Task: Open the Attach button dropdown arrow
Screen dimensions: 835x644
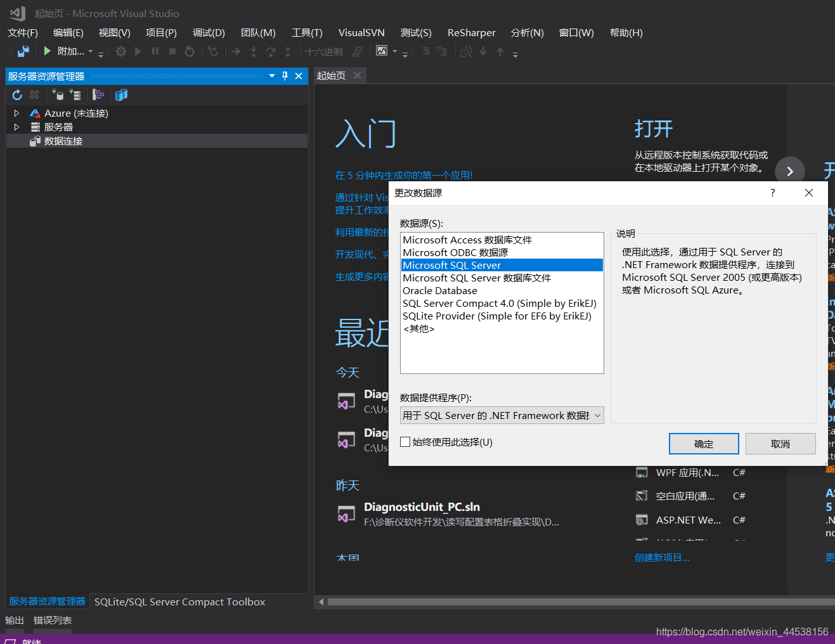Action: coord(90,51)
